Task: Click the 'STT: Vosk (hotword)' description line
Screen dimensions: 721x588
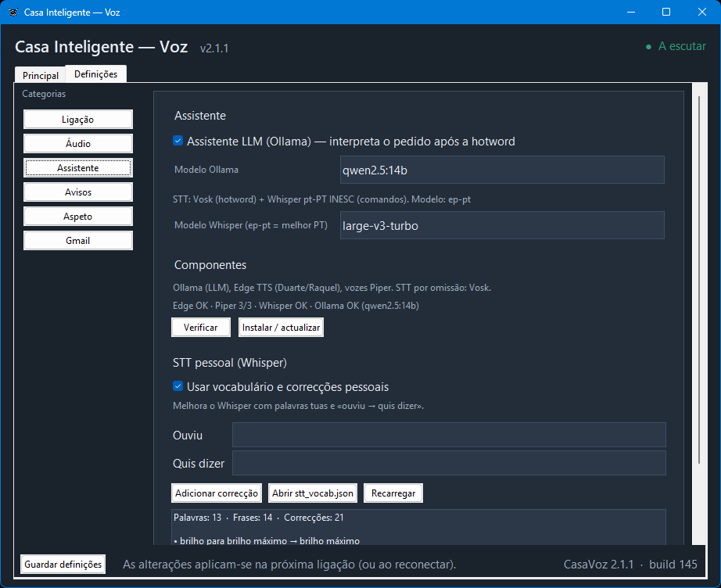Action: click(x=322, y=199)
